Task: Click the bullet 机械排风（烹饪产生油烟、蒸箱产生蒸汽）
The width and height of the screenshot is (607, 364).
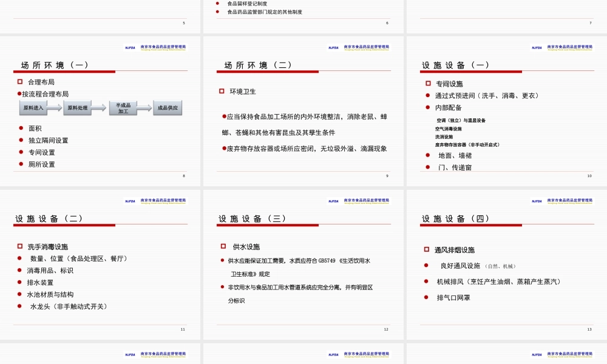Action: 498,281
